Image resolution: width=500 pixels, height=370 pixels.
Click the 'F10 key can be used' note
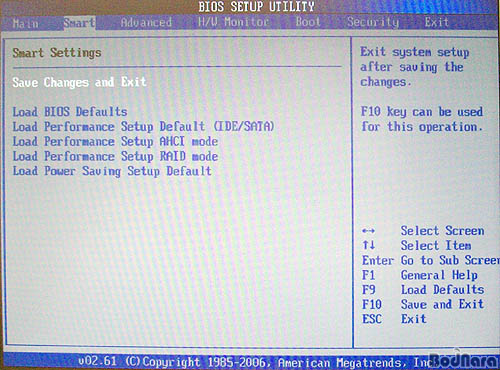422,119
